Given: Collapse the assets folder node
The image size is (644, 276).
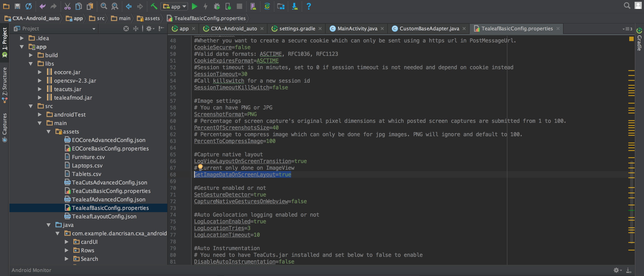Looking at the screenshot, I should (x=49, y=132).
